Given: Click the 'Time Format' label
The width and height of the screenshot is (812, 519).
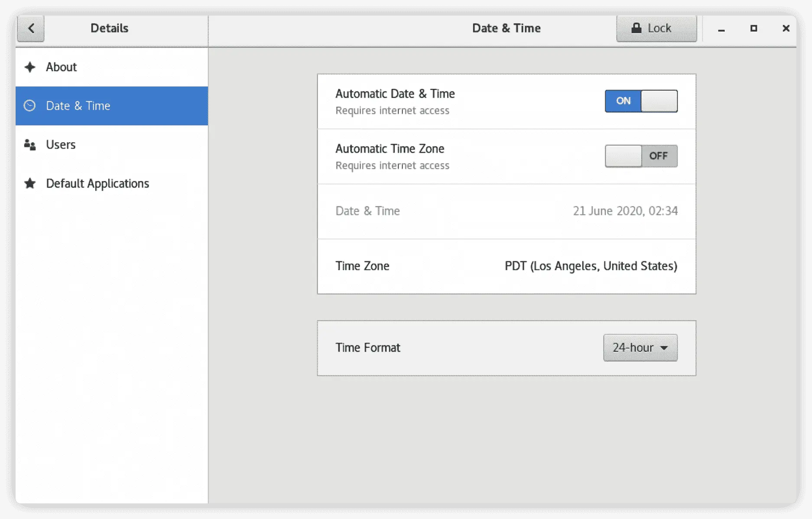Looking at the screenshot, I should [x=367, y=347].
